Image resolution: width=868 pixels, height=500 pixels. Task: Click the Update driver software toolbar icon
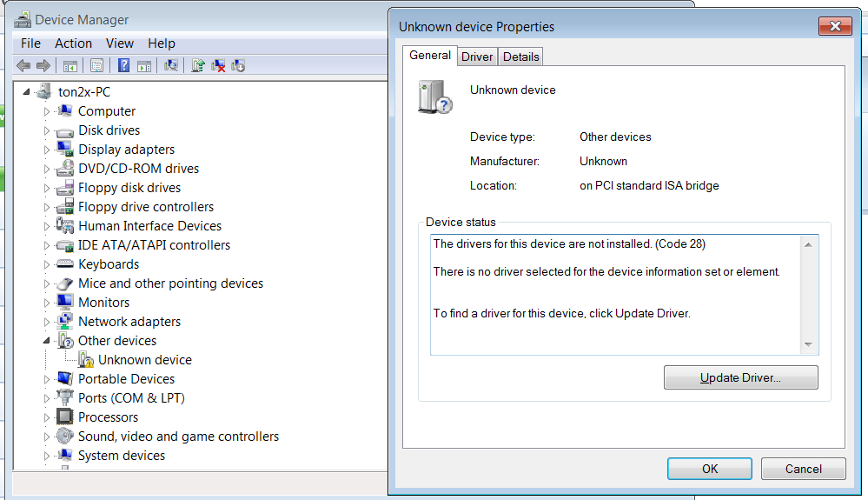coord(197,66)
